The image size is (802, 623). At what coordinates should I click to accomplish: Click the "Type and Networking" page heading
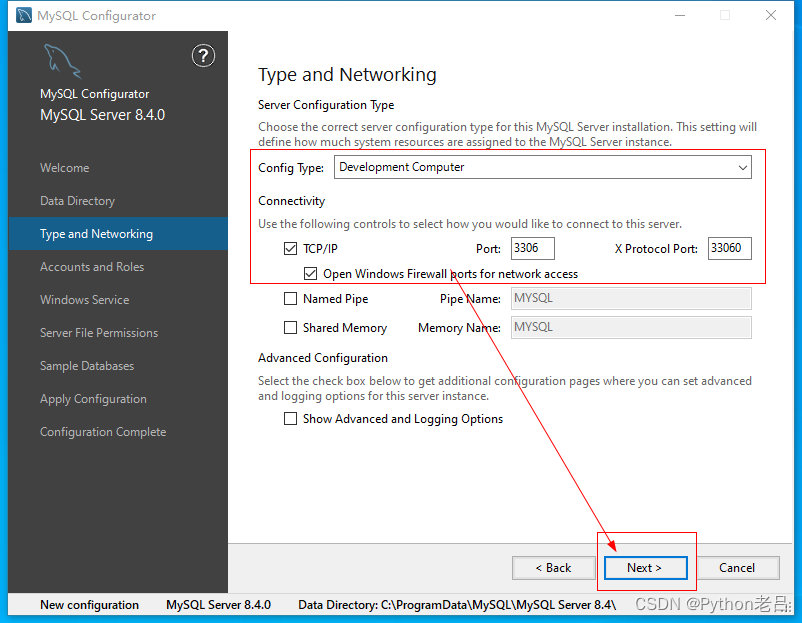[x=347, y=75]
